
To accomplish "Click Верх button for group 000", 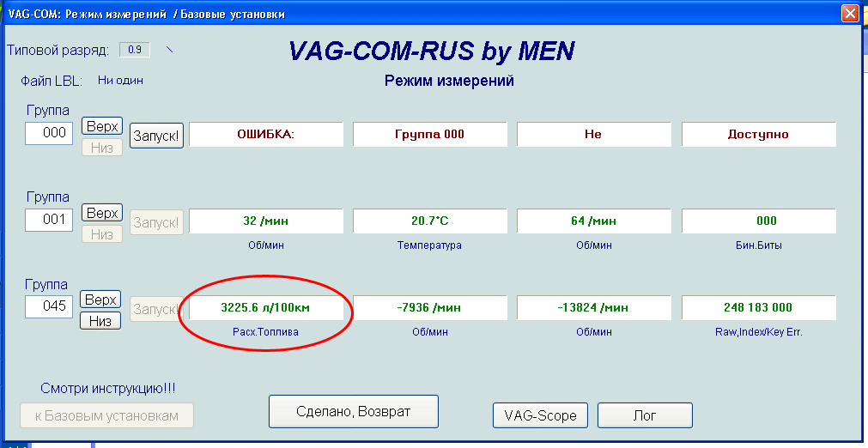I will (x=102, y=126).
